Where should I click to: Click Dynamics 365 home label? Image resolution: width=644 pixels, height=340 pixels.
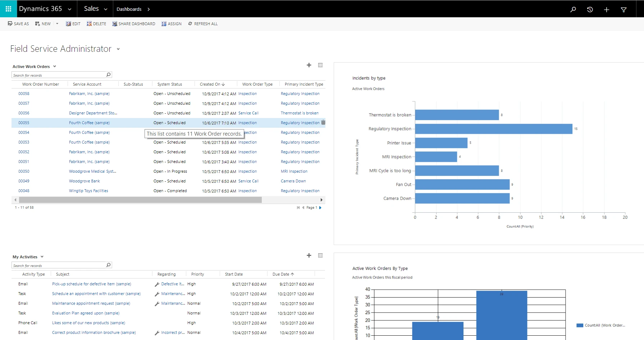(40, 9)
